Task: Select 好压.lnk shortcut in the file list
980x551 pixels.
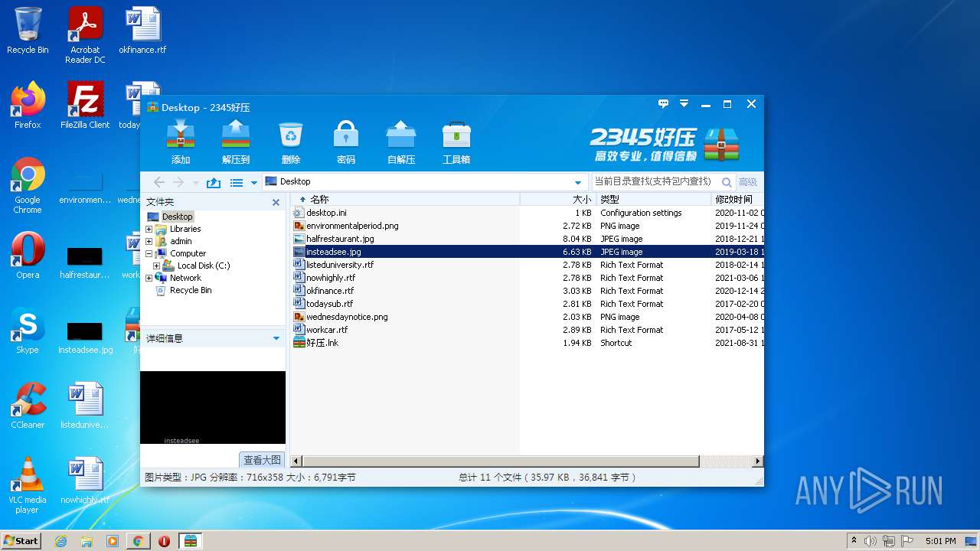Action: point(528,343)
